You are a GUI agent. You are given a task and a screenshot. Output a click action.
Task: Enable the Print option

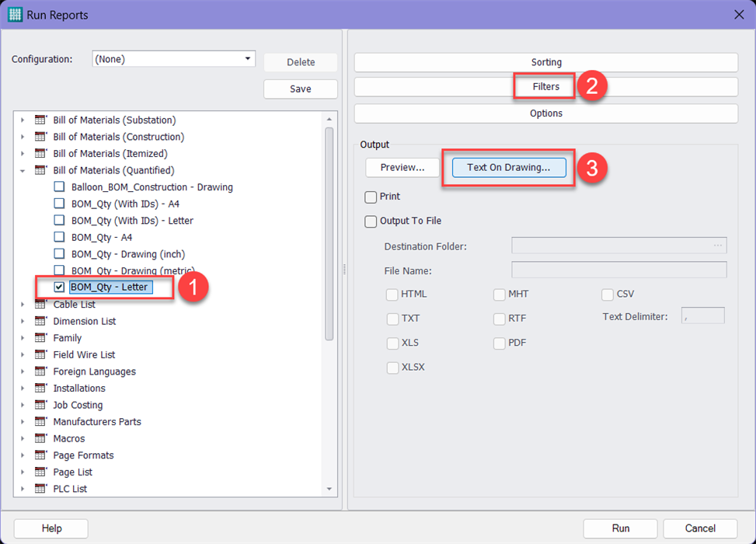(371, 197)
